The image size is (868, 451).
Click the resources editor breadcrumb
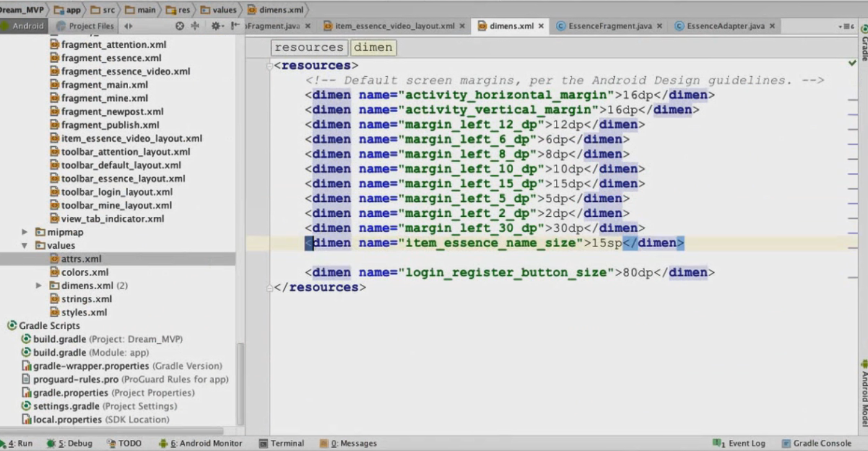click(x=309, y=48)
